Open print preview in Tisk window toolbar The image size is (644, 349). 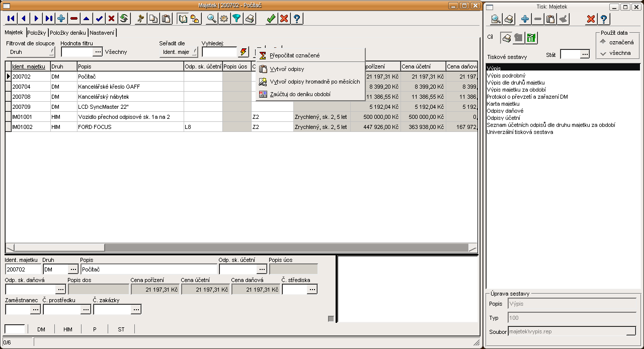click(x=496, y=19)
